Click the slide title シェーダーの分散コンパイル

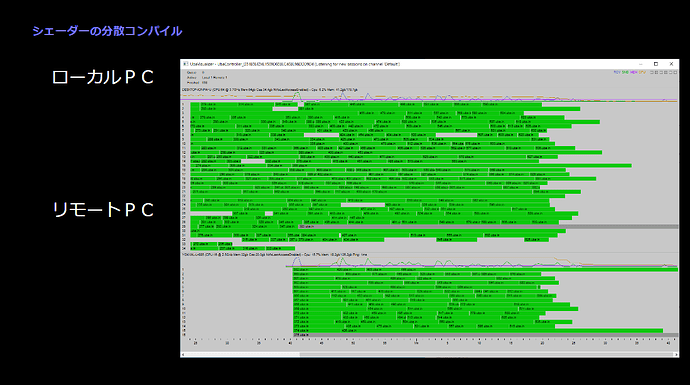pos(107,31)
